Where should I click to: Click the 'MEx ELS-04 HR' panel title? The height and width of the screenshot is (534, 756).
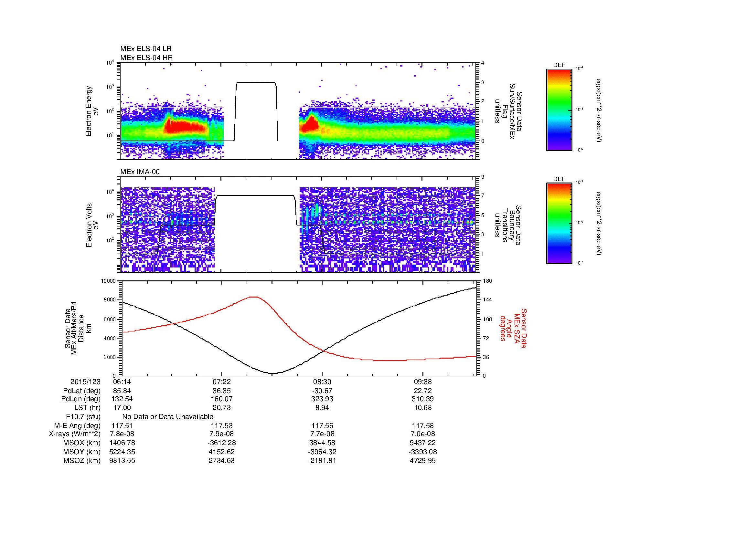click(x=146, y=58)
